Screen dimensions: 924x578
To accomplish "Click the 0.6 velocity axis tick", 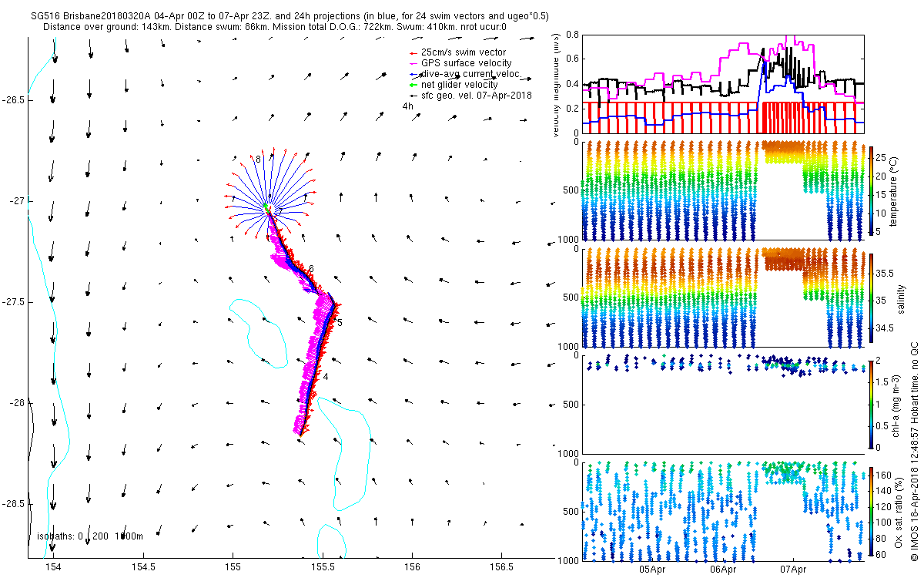I will click(571, 59).
